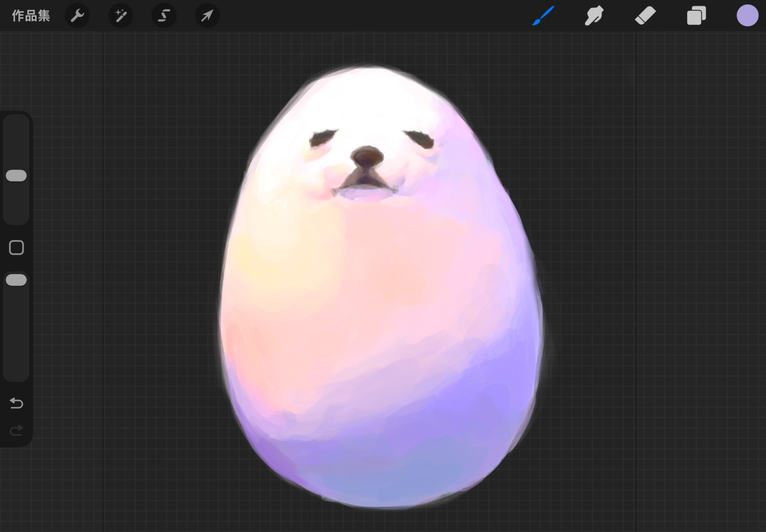Undo the last stroke

pyautogui.click(x=16, y=403)
